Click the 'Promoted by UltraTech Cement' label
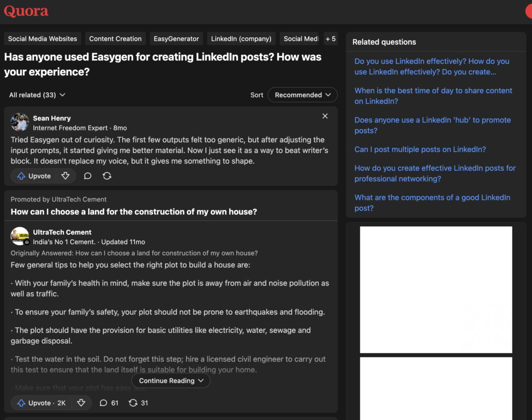 tap(58, 199)
